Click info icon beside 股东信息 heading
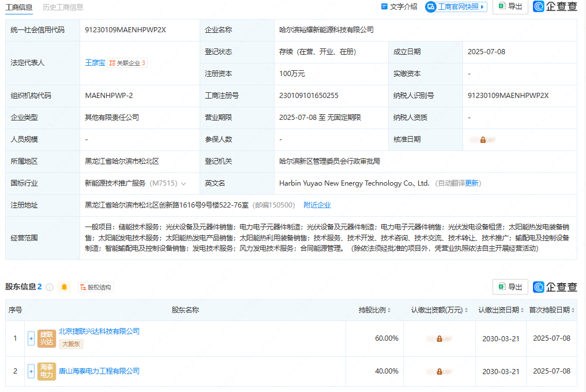This screenshot has width=586, height=392. click(50, 287)
